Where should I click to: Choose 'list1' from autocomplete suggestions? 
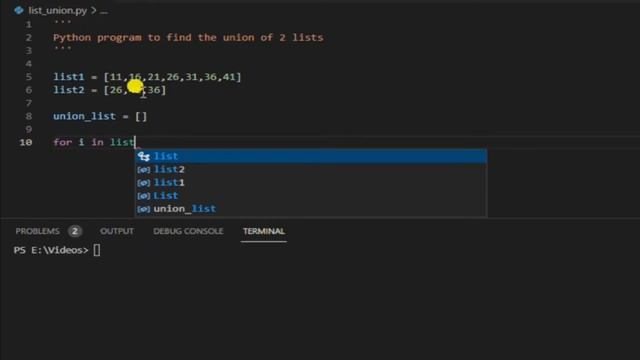(x=311, y=182)
